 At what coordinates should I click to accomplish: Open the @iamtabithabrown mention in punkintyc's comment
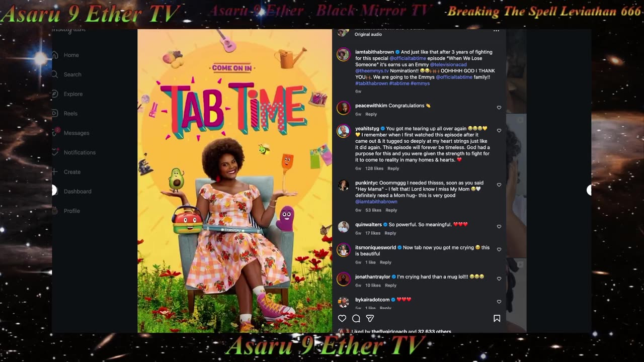376,202
